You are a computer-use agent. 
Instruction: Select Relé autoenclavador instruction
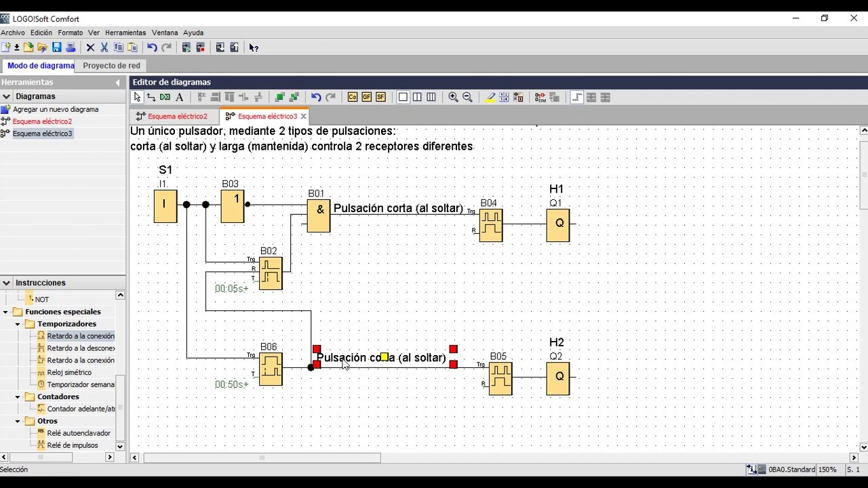79,434
